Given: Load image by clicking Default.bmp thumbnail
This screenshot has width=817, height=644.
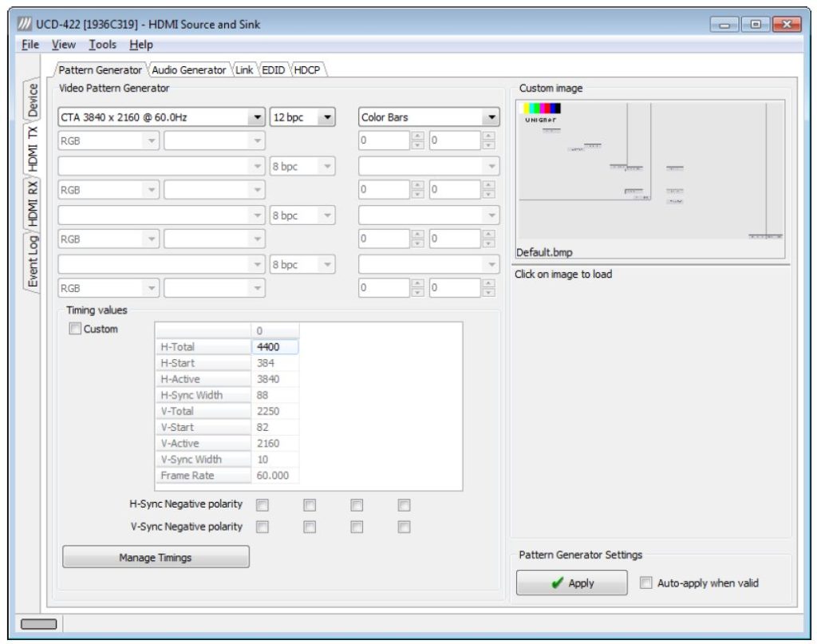Looking at the screenshot, I should click(x=650, y=171).
